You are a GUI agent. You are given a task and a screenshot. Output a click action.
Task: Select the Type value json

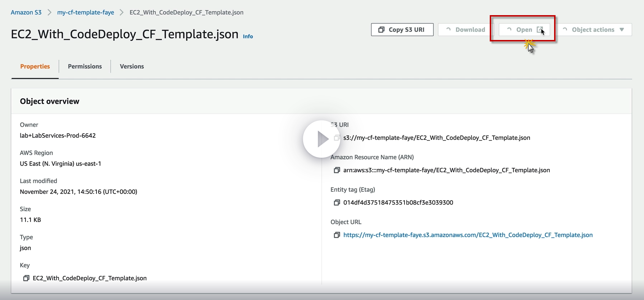click(x=25, y=248)
